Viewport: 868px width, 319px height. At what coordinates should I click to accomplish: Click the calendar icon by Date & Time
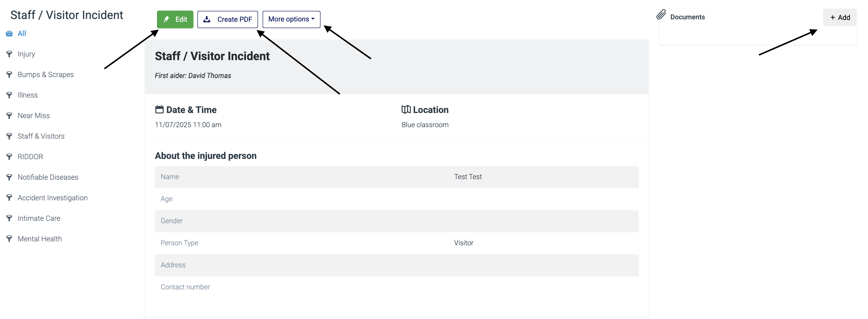[159, 109]
